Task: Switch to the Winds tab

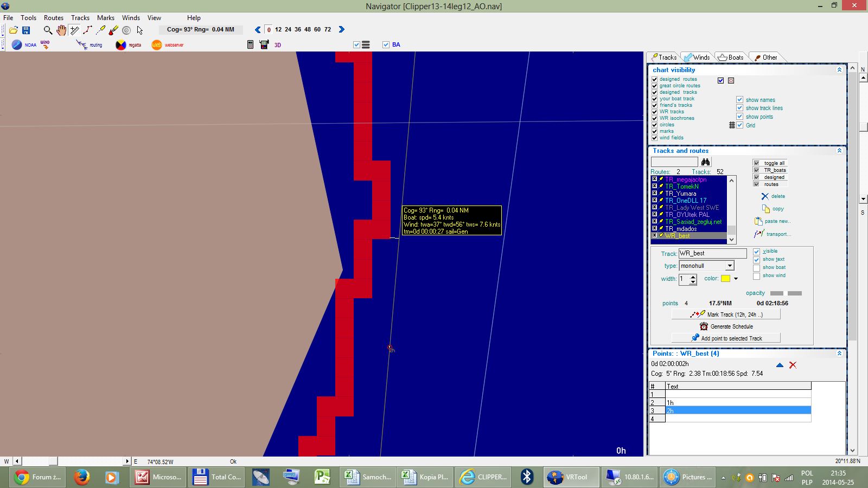Action: tap(697, 57)
